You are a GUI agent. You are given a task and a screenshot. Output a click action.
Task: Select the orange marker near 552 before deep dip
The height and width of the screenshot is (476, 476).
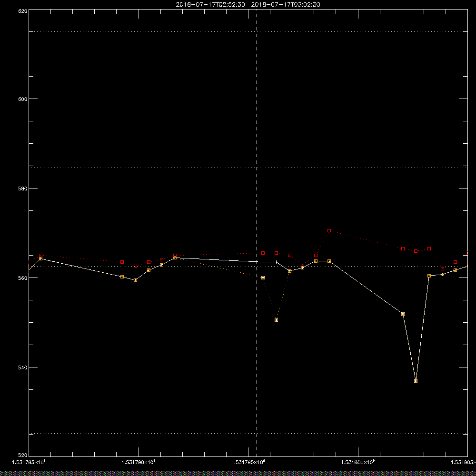[x=403, y=314]
